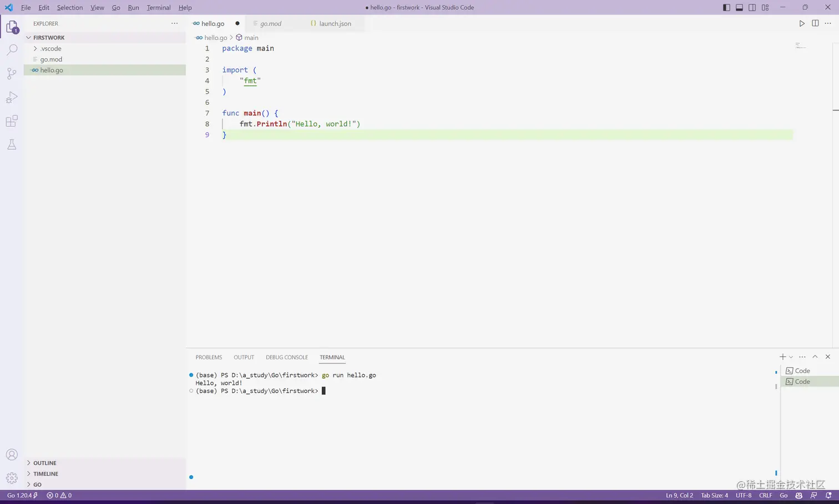
Task: Open the Manage gear icon
Action: point(12,478)
